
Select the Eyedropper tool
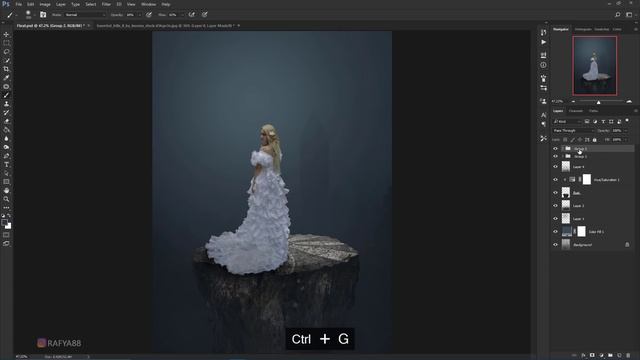point(6,78)
